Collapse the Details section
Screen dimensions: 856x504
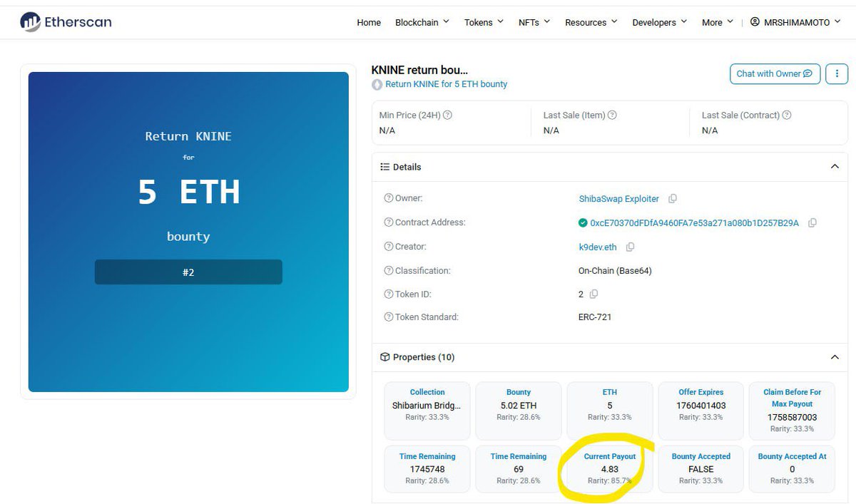pos(835,167)
